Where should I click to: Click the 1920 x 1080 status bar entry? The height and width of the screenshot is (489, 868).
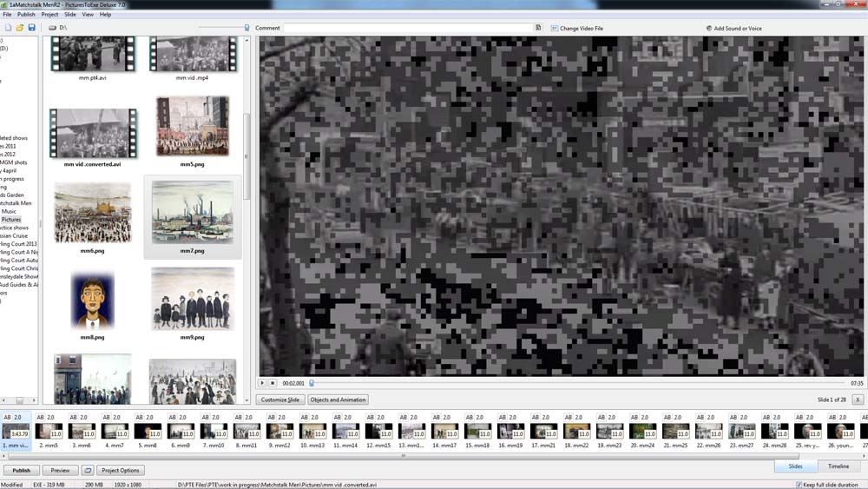[128, 485]
